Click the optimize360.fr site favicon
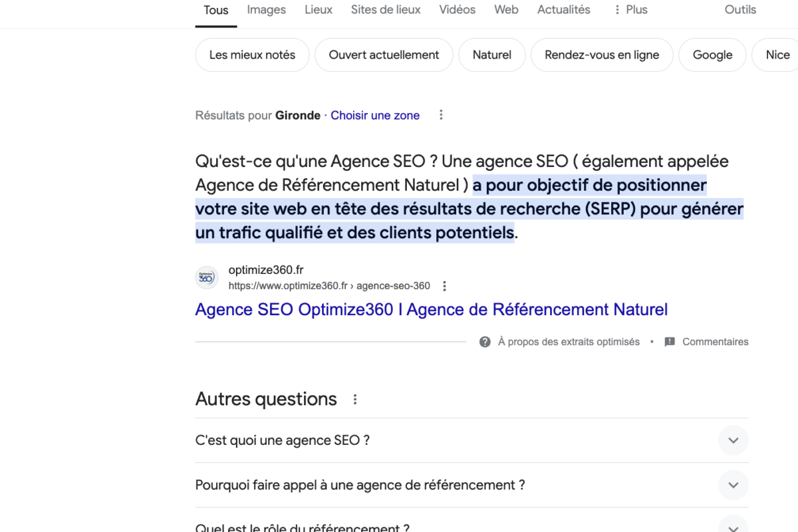This screenshot has width=798, height=532. (x=207, y=278)
